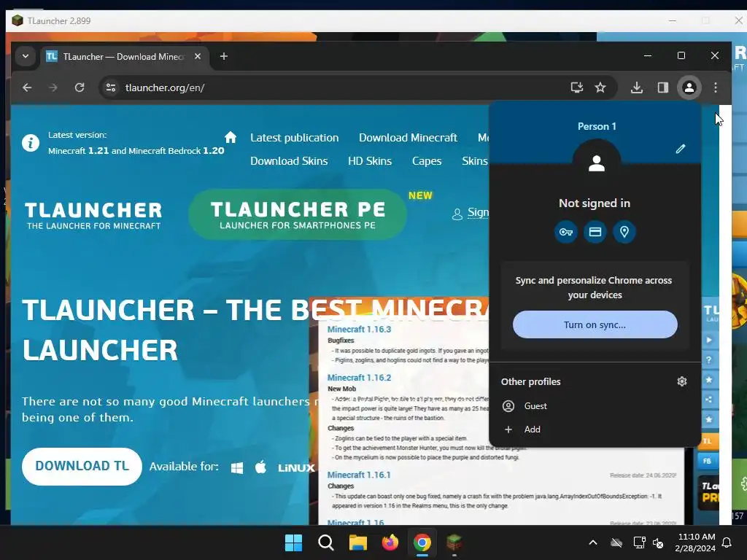
Task: Click the DOWNLOAD TL button
Action: [82, 466]
